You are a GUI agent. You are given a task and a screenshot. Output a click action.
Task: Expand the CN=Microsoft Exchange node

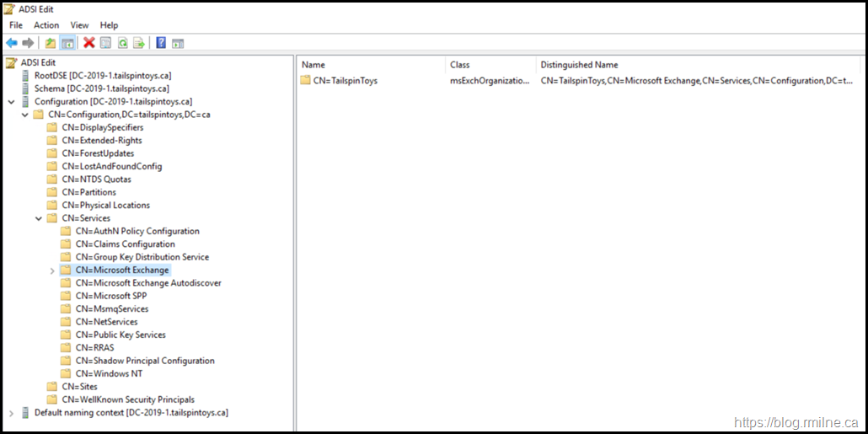tap(52, 271)
